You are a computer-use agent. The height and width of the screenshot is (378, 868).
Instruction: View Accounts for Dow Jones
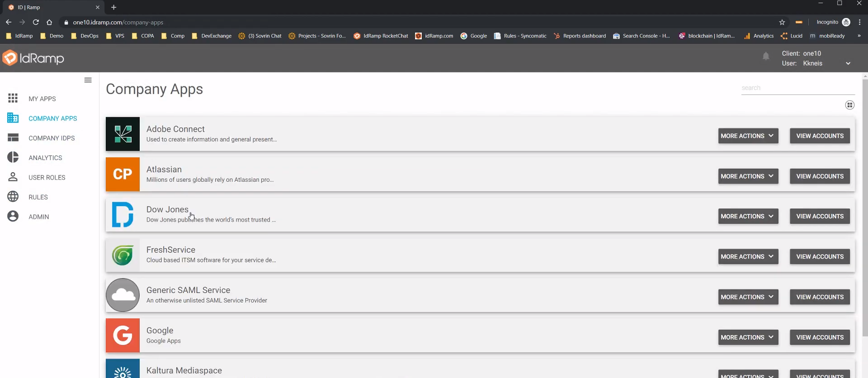[820, 216]
